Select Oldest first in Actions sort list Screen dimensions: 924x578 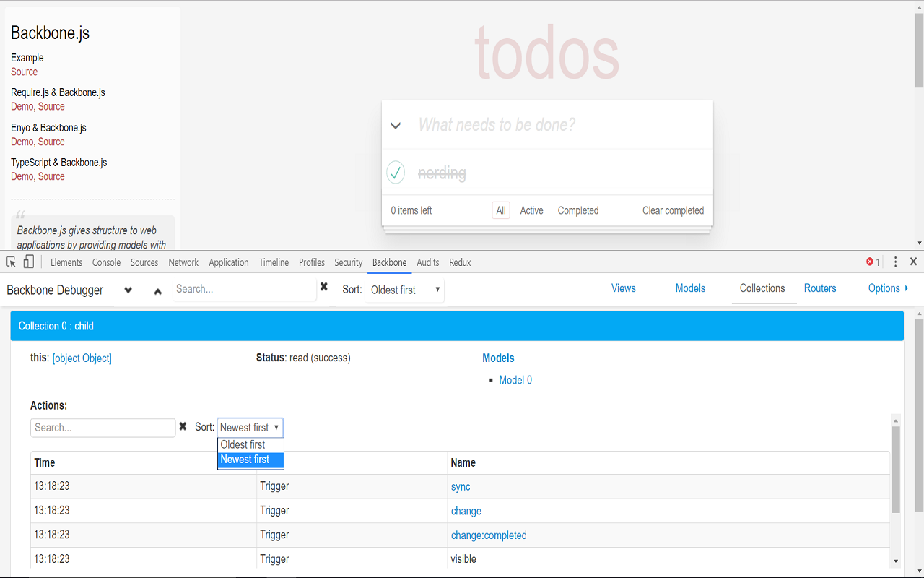(x=242, y=444)
